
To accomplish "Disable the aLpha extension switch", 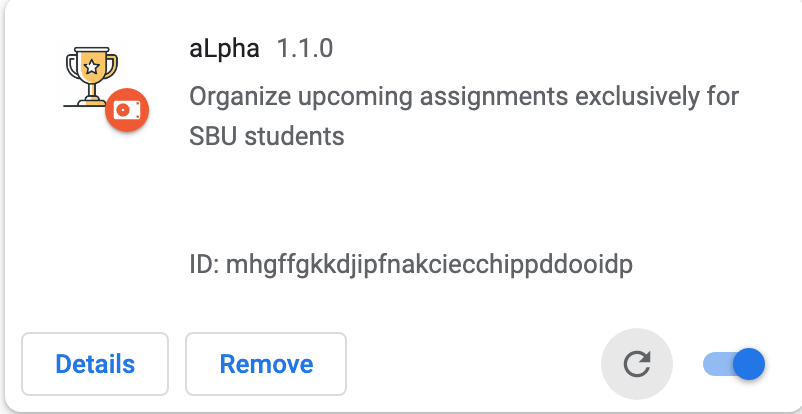I will 734,364.
